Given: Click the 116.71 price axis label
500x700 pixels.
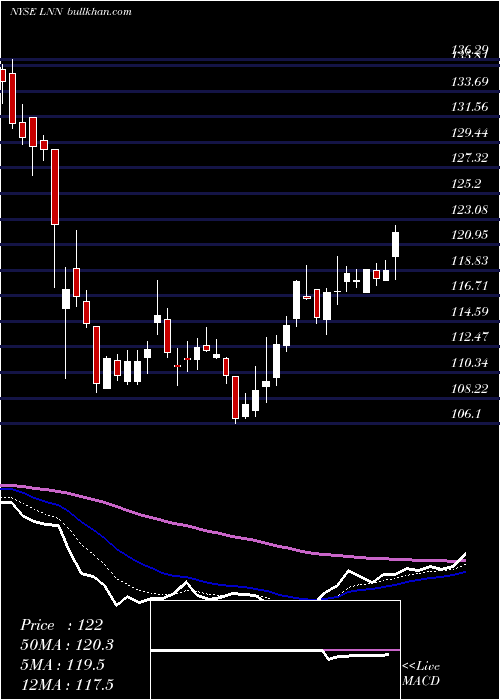Looking at the screenshot, I should pos(470,286).
